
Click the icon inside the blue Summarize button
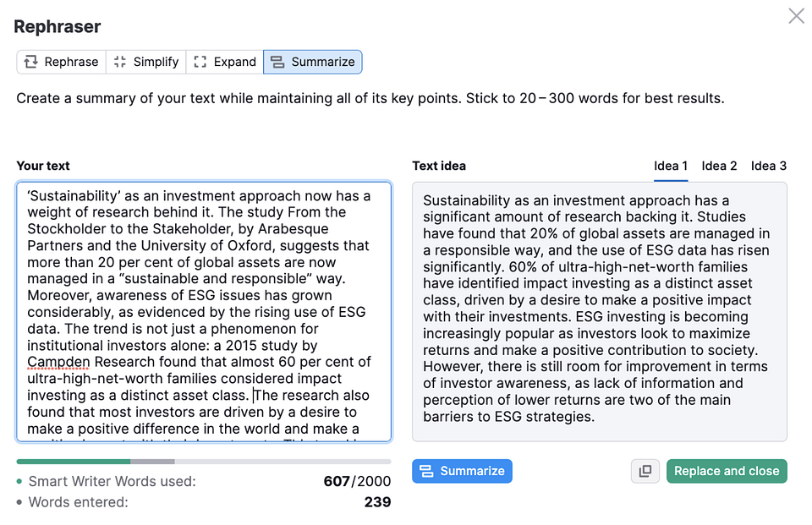(x=426, y=471)
